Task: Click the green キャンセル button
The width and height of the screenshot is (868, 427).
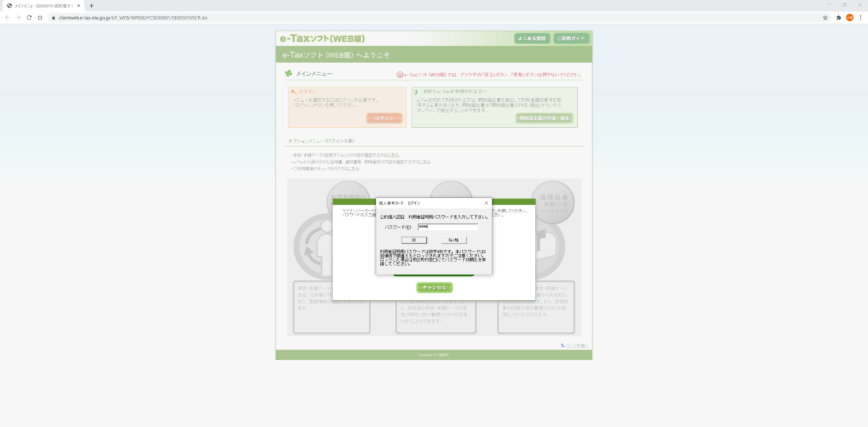Action: pos(434,288)
